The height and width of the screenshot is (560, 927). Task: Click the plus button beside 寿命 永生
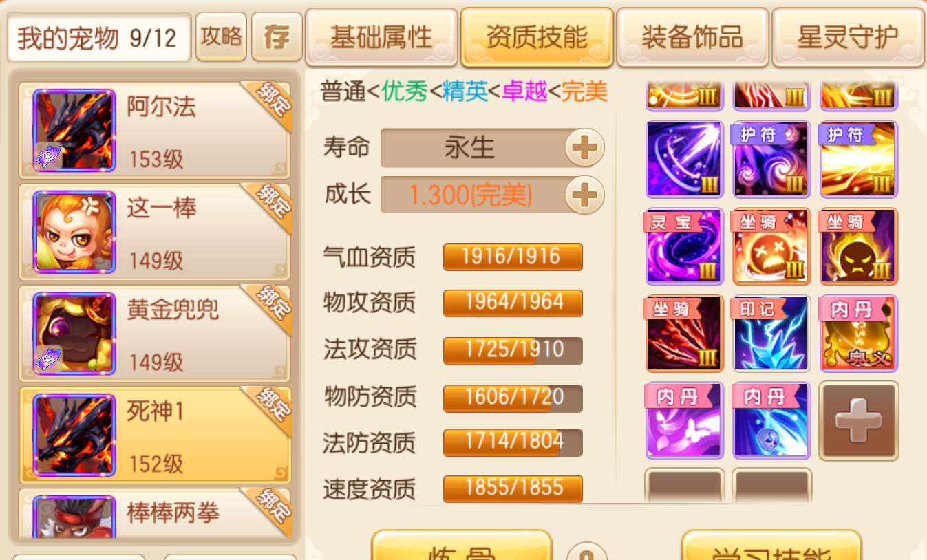(x=584, y=147)
